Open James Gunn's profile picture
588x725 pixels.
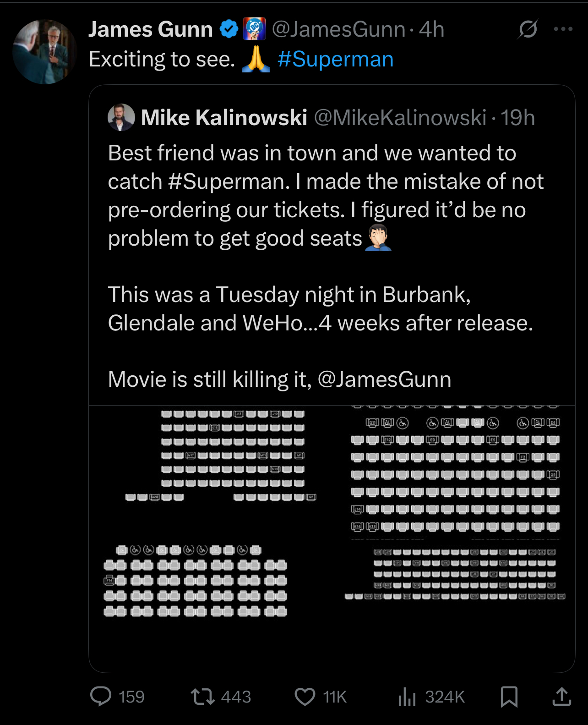pyautogui.click(x=44, y=52)
